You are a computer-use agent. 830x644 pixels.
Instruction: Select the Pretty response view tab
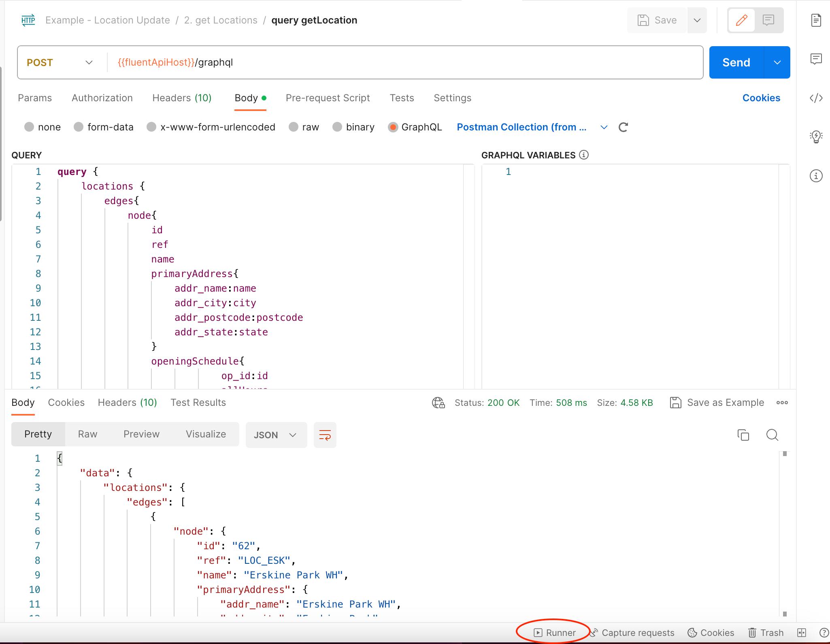(x=38, y=434)
